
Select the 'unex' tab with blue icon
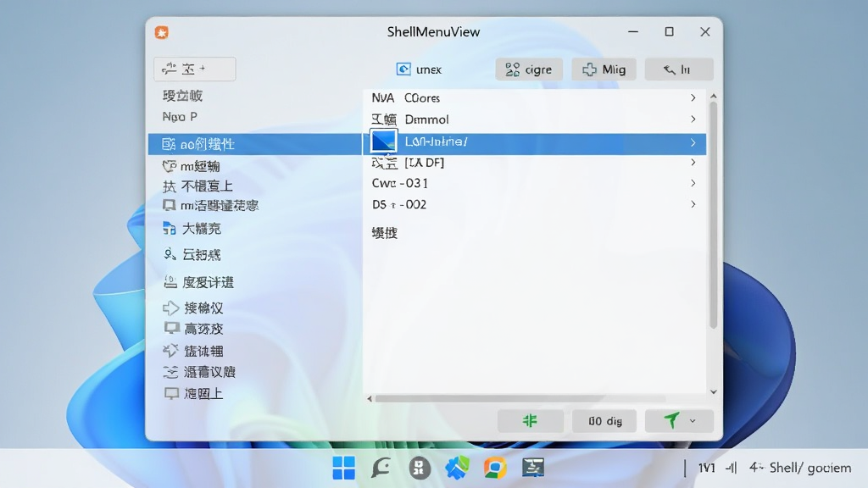point(419,69)
